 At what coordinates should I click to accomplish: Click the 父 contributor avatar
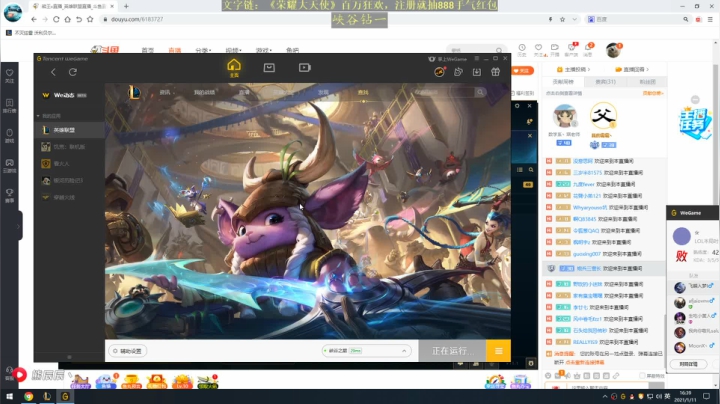point(603,115)
